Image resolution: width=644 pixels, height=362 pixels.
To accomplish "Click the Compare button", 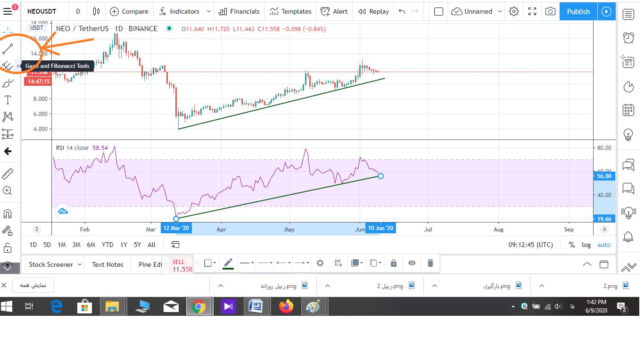I will (129, 11).
